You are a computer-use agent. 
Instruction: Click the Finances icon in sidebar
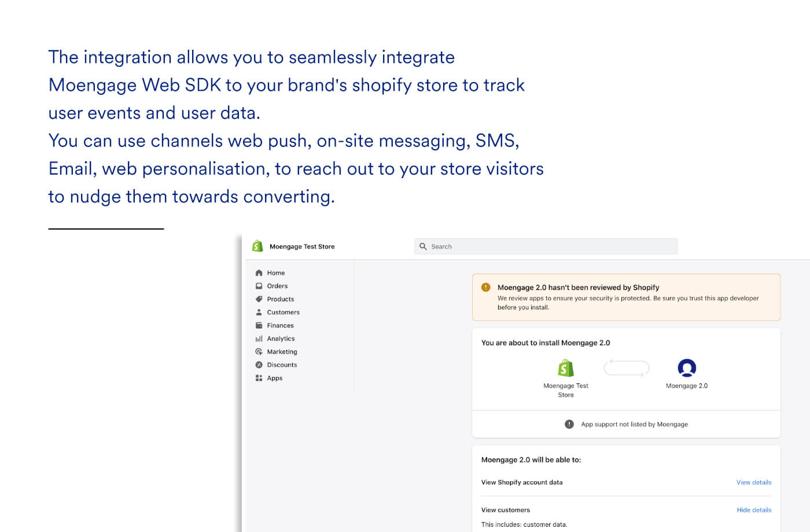click(259, 326)
